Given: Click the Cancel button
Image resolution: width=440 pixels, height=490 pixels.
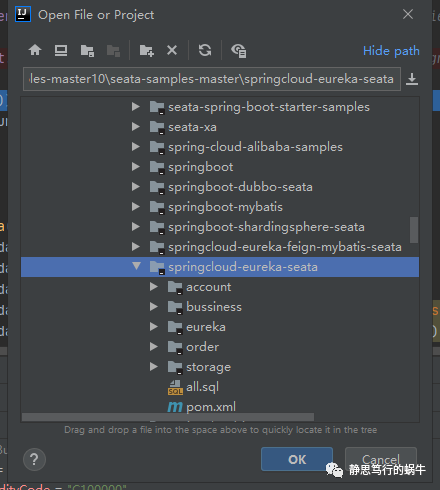Looking at the screenshot, I should coord(381,459).
